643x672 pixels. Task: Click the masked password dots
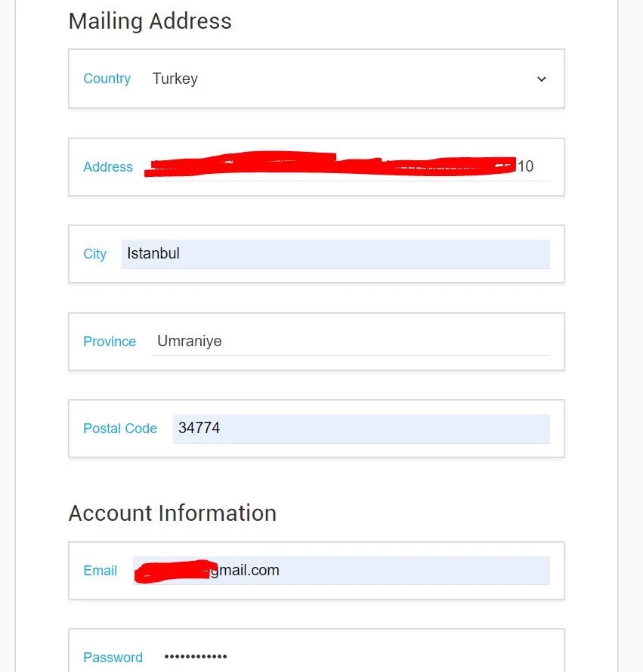(195, 657)
